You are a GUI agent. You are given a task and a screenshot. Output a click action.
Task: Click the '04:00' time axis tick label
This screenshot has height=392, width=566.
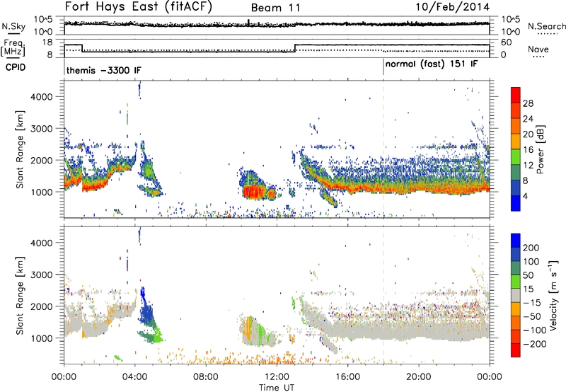point(135,377)
